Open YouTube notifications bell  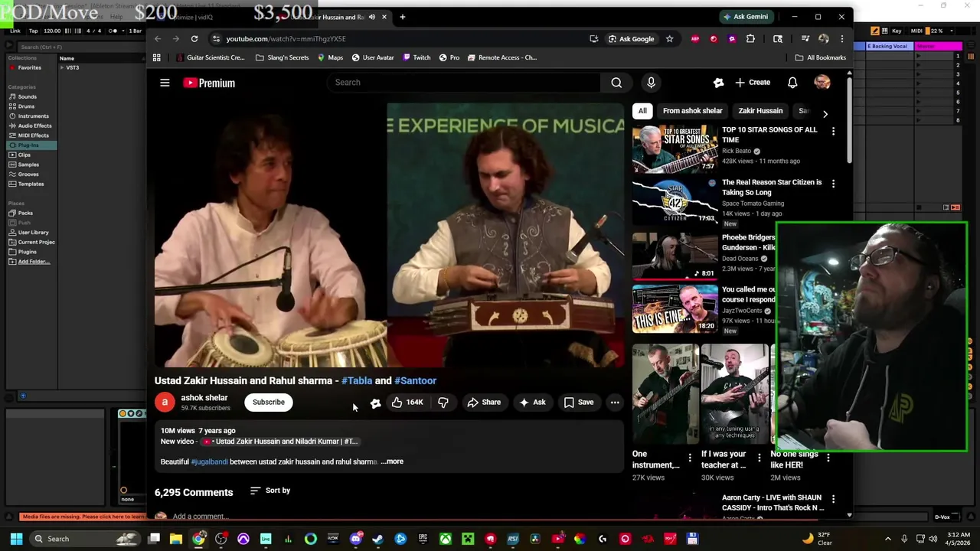click(792, 83)
